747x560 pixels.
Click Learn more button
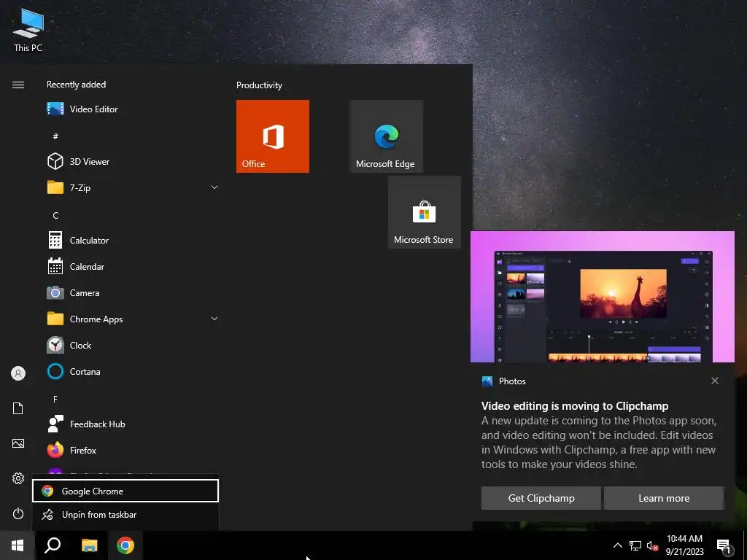[x=664, y=498]
